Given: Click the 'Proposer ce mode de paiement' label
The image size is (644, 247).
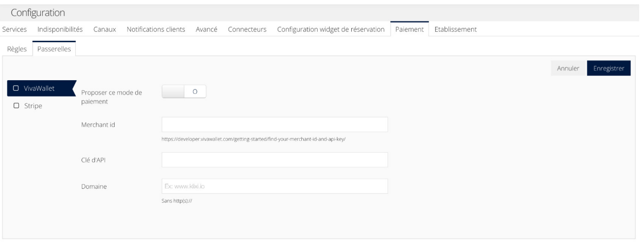Looking at the screenshot, I should tap(111, 97).
